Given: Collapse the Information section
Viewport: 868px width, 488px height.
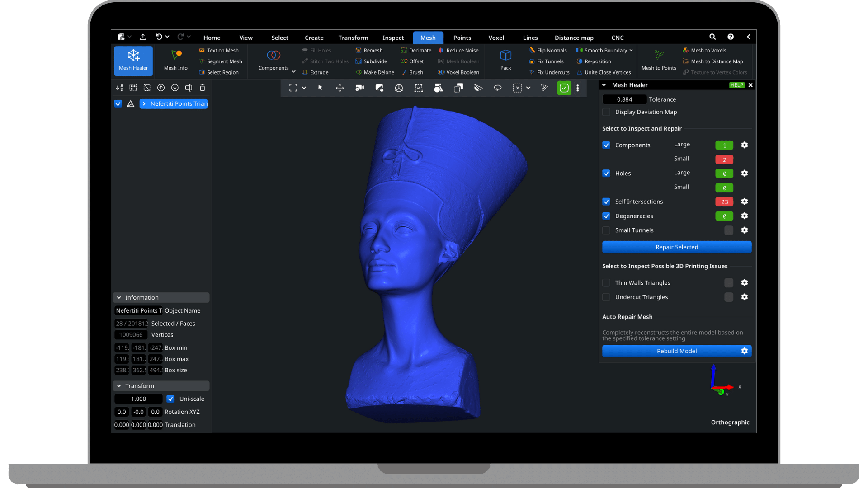Looking at the screenshot, I should pos(119,298).
